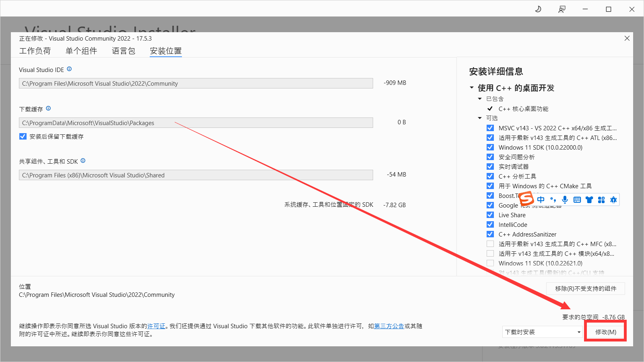Click the 修改(M) button
Image resolution: width=644 pixels, height=362 pixels.
click(606, 332)
